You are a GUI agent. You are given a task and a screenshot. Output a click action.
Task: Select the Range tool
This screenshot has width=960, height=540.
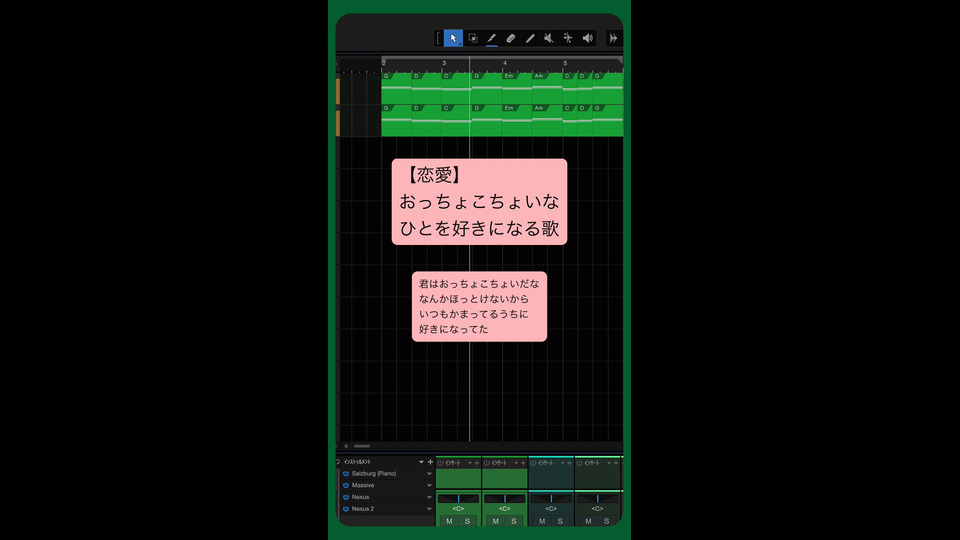pos(473,38)
